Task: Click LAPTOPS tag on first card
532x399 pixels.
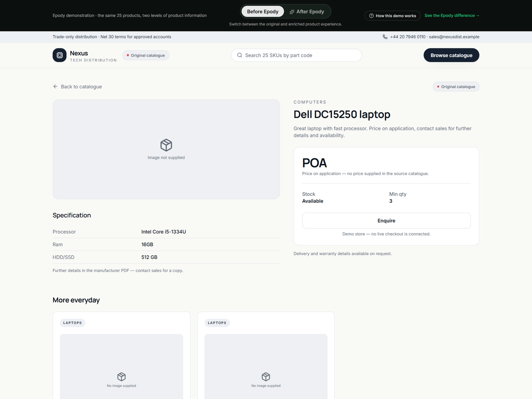Action: coord(73,323)
